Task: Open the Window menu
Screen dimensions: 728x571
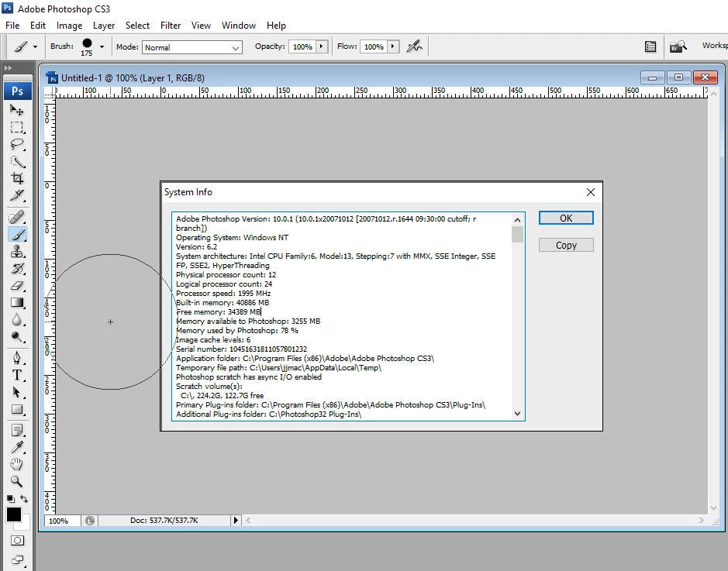Action: point(239,26)
